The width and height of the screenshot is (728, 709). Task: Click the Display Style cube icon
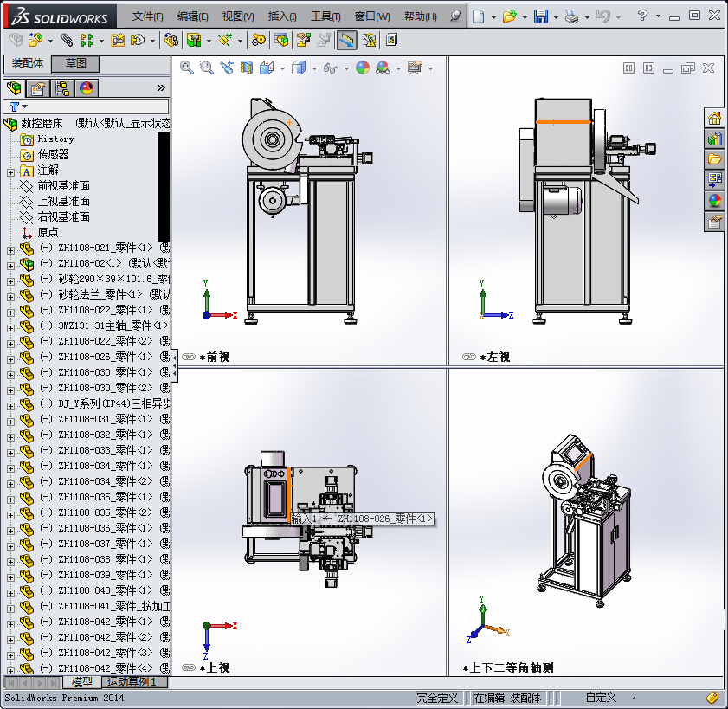click(x=299, y=68)
